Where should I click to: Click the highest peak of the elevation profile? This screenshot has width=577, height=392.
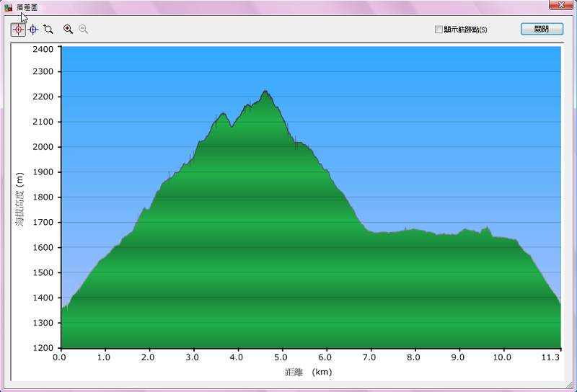pyautogui.click(x=265, y=92)
